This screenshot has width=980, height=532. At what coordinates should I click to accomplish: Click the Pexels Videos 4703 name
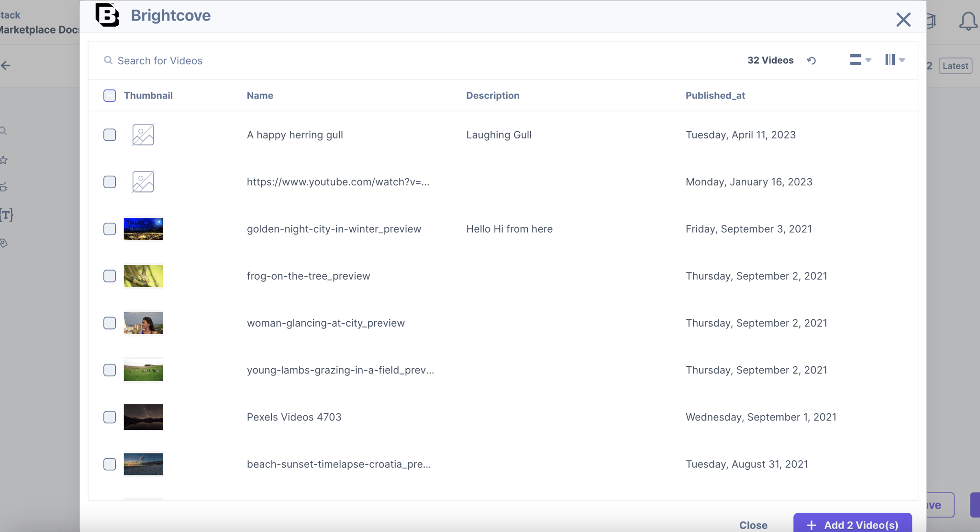pos(294,417)
